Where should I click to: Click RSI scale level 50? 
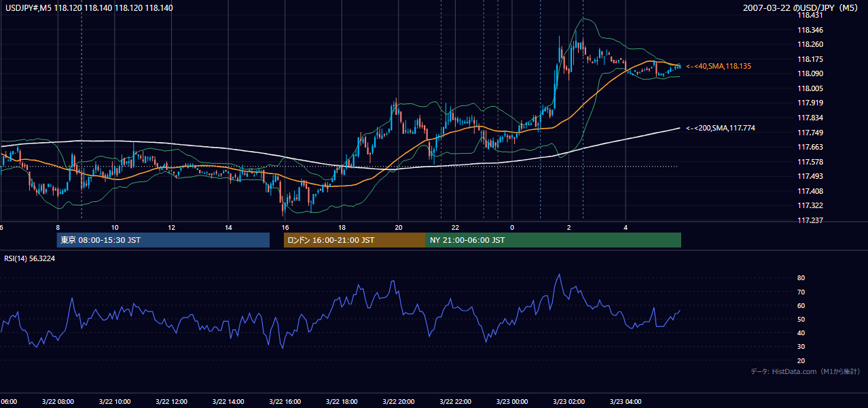801,319
